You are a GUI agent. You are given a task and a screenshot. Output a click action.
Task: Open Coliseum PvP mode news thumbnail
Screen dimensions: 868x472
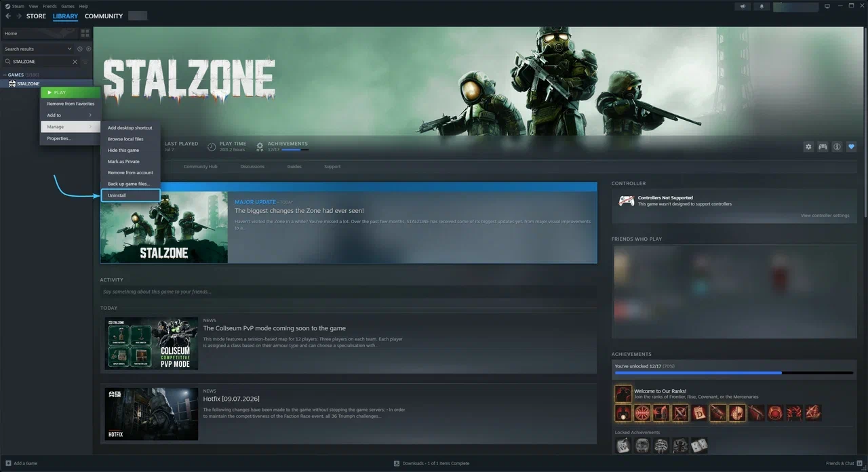151,343
